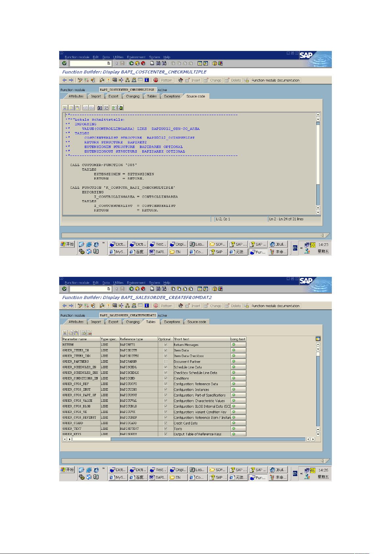Click green Back icon in CHECKMULTIPLE window
The width and height of the screenshot is (392, 554).
point(132,63)
